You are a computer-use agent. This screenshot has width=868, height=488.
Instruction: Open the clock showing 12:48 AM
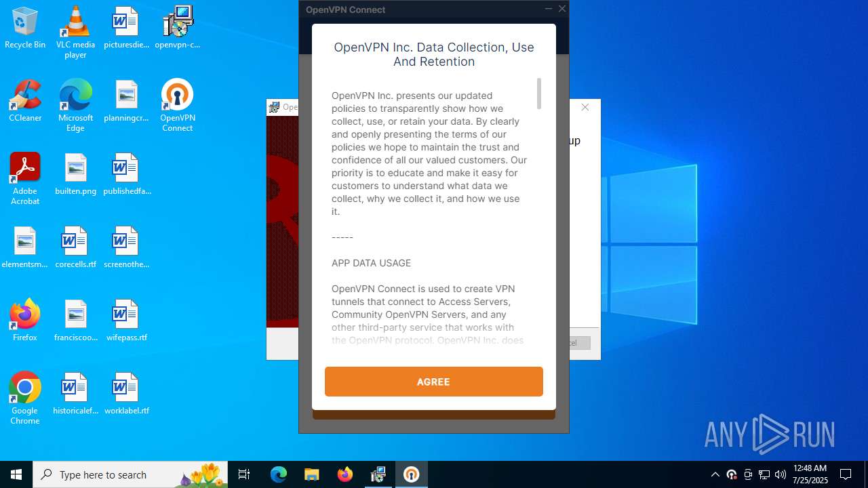pyautogui.click(x=810, y=474)
